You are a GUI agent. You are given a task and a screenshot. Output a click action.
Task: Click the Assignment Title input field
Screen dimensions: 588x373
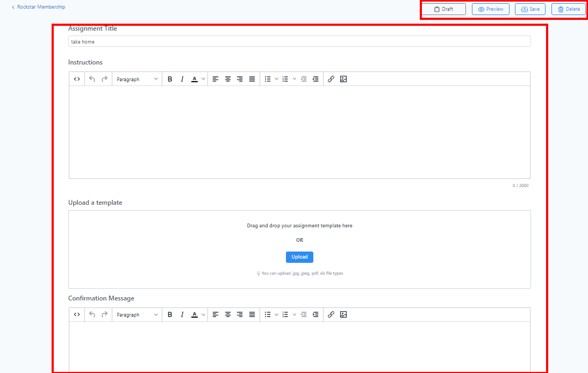click(x=299, y=41)
